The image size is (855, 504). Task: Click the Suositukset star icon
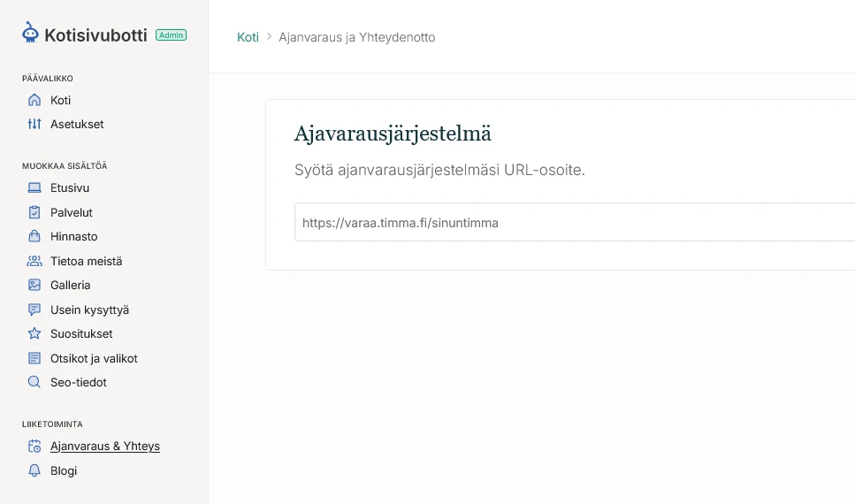pos(34,333)
